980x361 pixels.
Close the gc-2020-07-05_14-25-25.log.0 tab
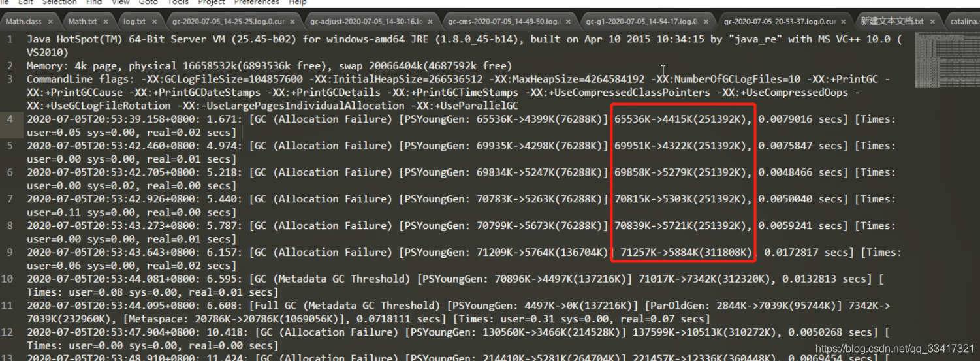[292, 22]
